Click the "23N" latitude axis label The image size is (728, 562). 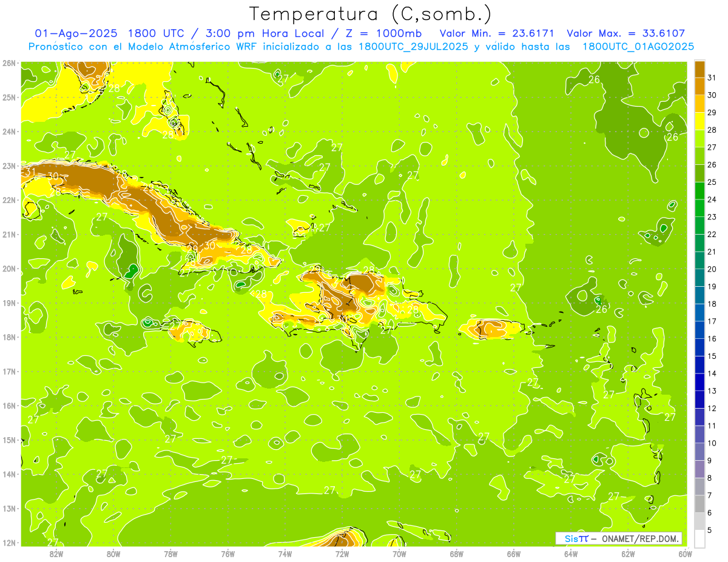click(8, 166)
